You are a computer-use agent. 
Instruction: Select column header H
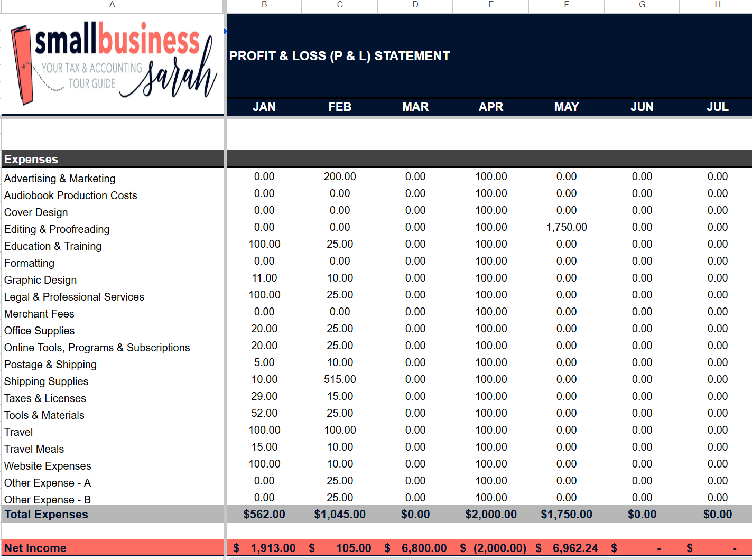pos(717,6)
